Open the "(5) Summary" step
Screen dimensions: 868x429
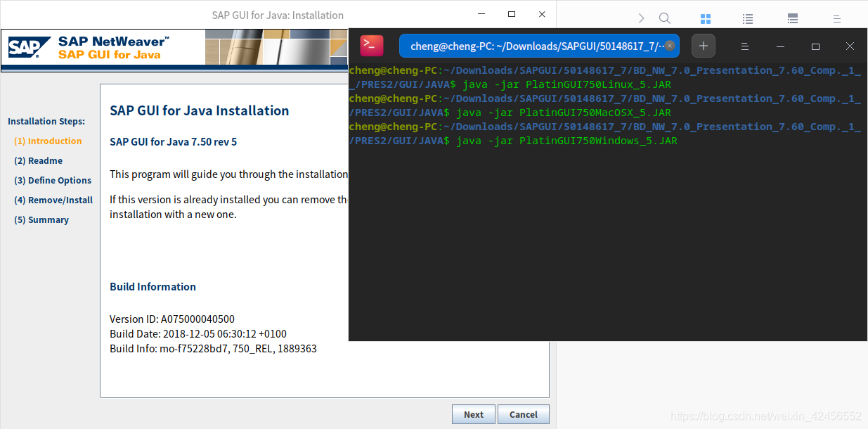tap(41, 219)
